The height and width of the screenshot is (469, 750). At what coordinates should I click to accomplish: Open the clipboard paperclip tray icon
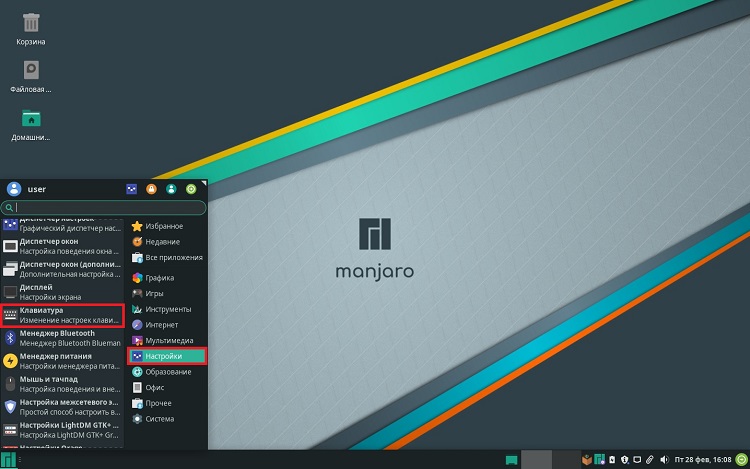650,460
